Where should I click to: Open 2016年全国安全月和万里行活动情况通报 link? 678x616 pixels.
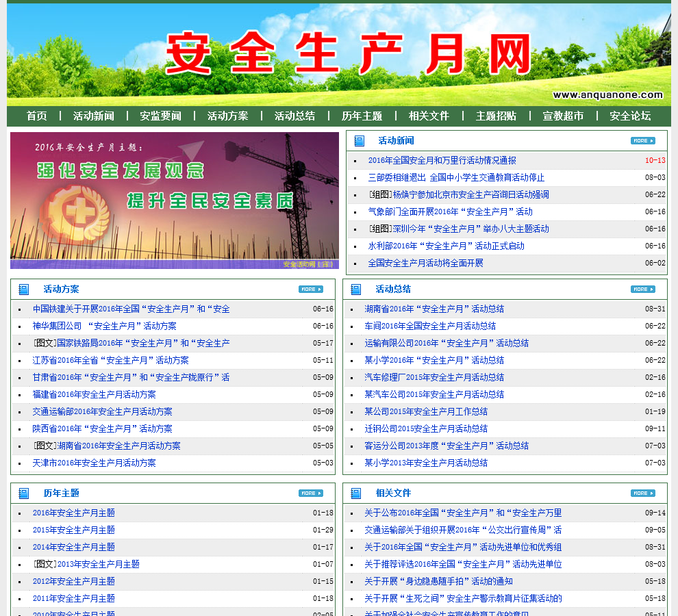pyautogui.click(x=442, y=160)
